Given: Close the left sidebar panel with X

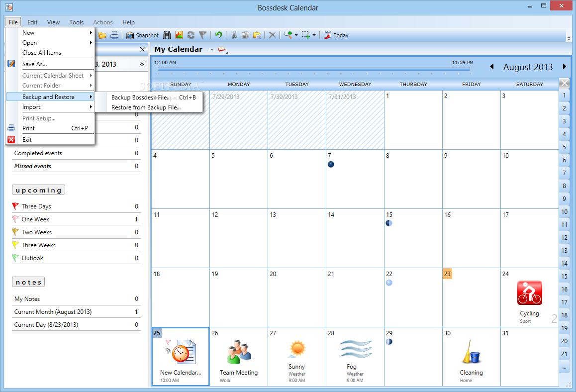Looking at the screenshot, I should 142,49.
